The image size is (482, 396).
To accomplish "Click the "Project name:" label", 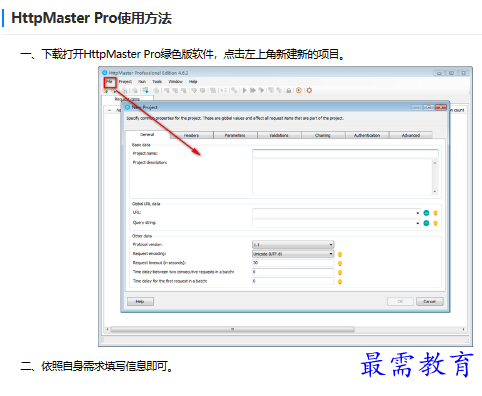I will point(145,153).
